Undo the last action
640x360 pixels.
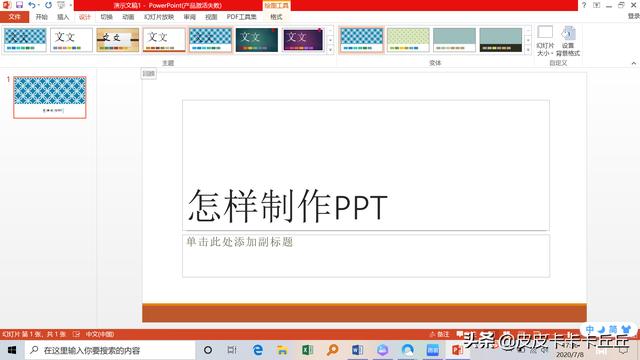(31, 5)
